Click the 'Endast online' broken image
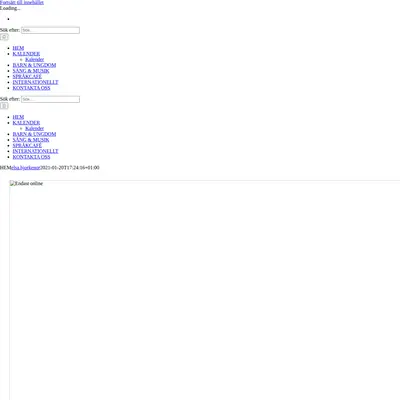400x400 pixels. tap(205, 290)
